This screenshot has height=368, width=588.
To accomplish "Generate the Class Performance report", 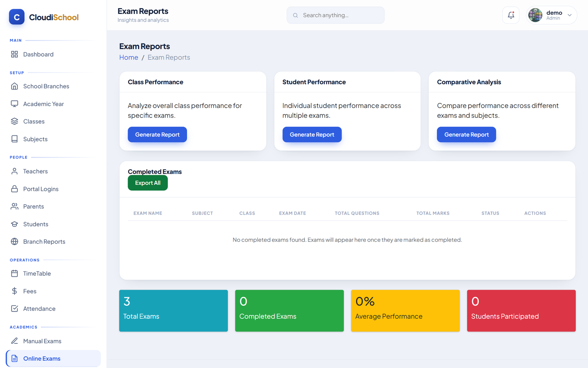I will point(157,135).
